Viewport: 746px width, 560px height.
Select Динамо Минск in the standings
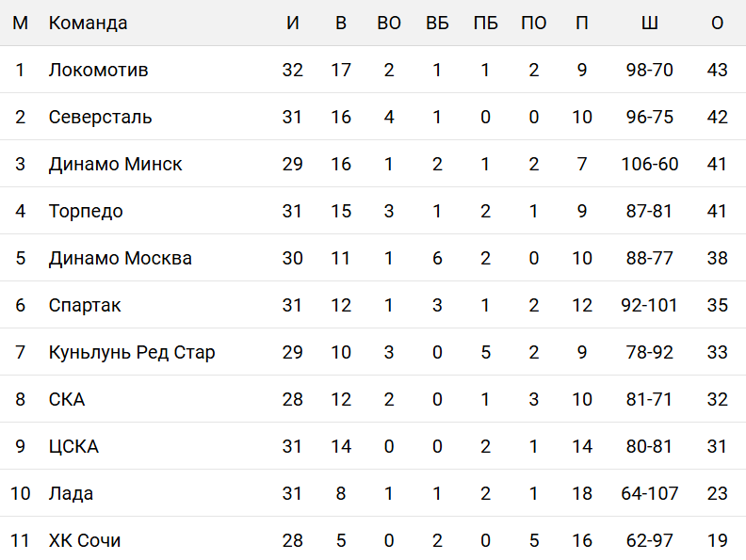(x=115, y=164)
